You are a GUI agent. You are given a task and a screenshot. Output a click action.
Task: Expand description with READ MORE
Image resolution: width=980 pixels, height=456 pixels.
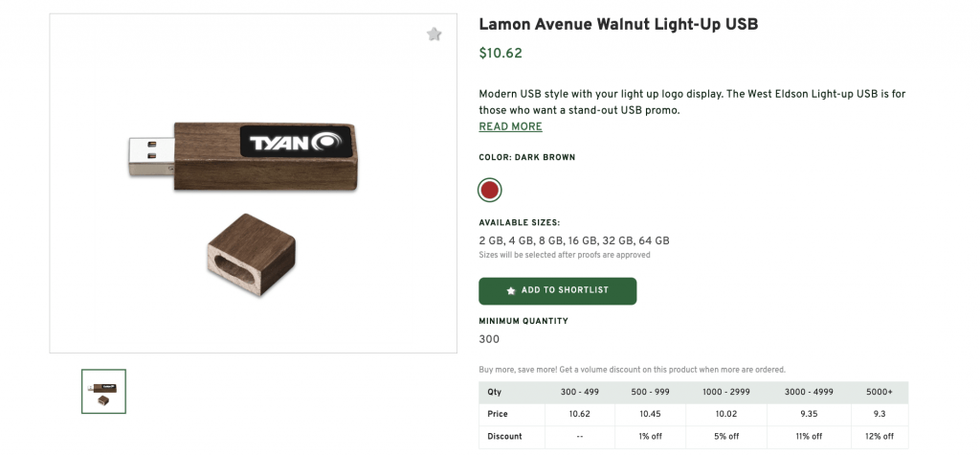coord(510,126)
